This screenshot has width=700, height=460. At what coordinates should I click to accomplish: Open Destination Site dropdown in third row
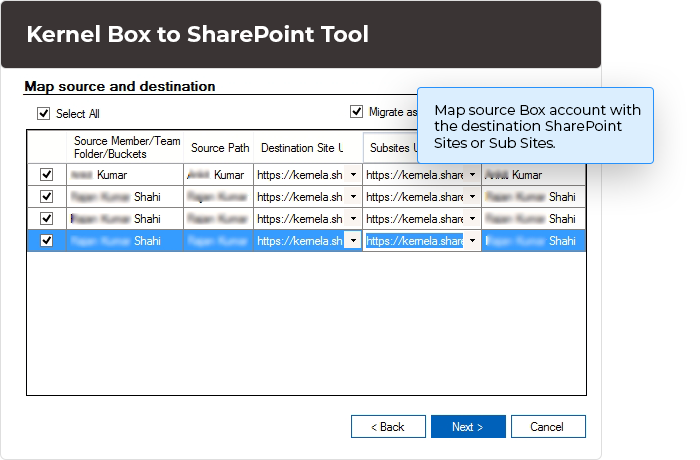click(353, 218)
